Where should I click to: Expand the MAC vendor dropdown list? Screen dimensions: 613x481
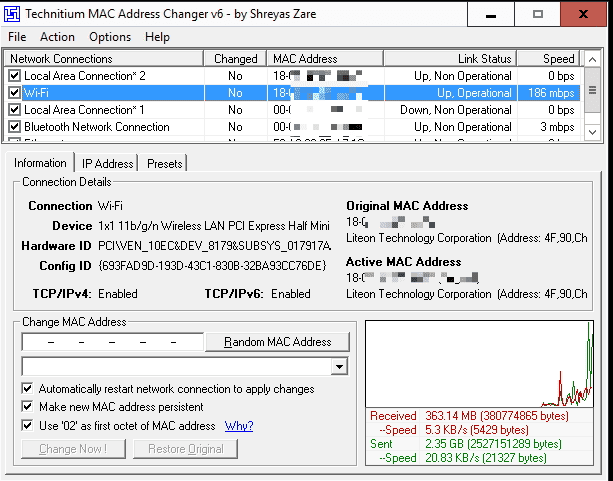point(339,367)
